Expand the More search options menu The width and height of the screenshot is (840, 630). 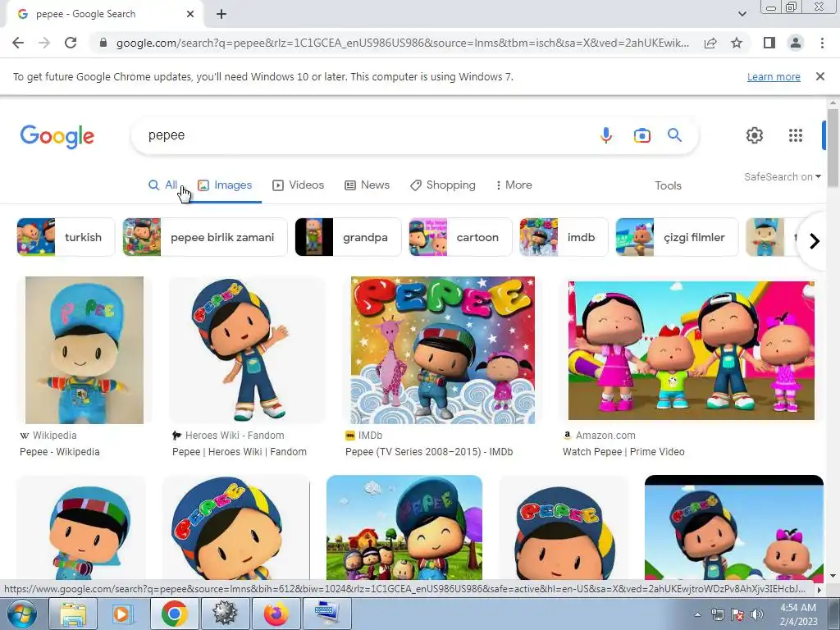click(x=514, y=185)
